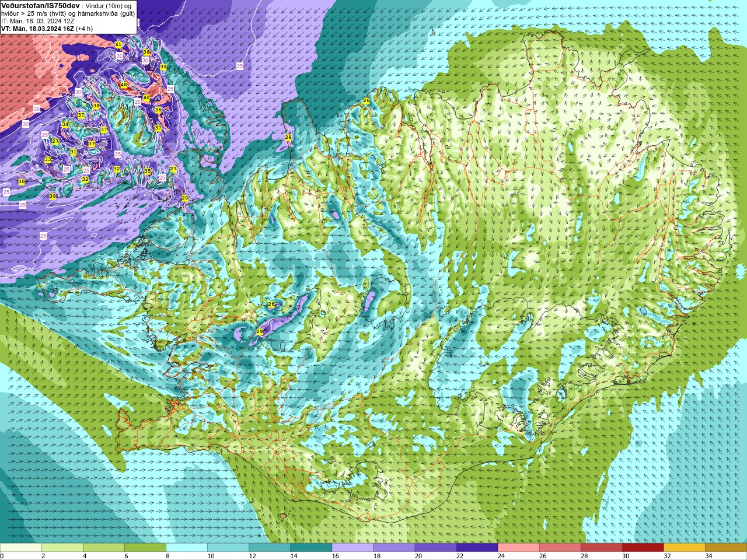Screen dimensions: 747x560
Task: Click the white 35 contour label
Action: (x=37, y=108)
